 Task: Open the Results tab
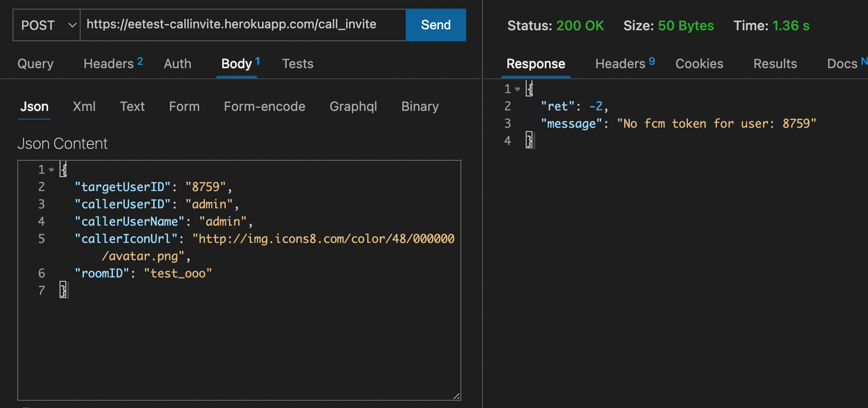click(x=775, y=64)
